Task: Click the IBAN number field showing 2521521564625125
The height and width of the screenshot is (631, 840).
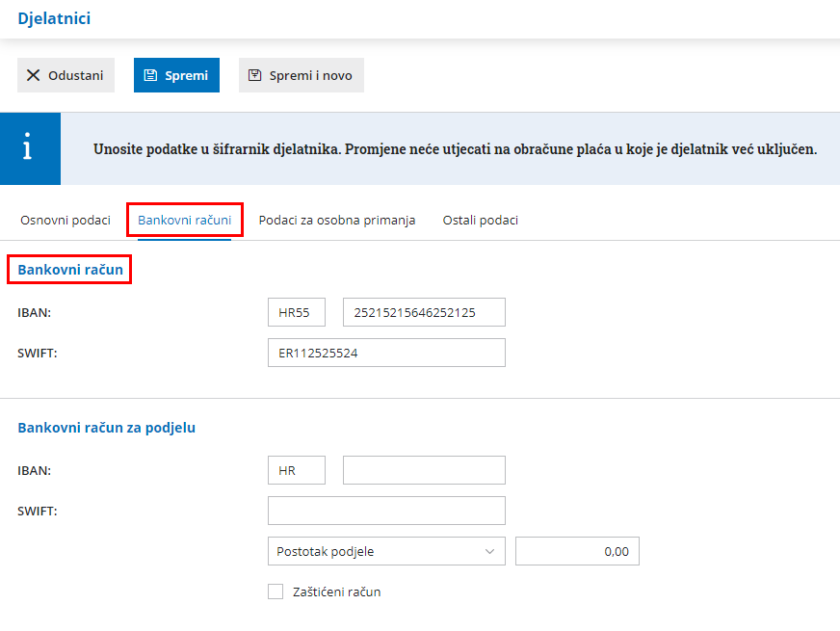Action: (x=424, y=311)
